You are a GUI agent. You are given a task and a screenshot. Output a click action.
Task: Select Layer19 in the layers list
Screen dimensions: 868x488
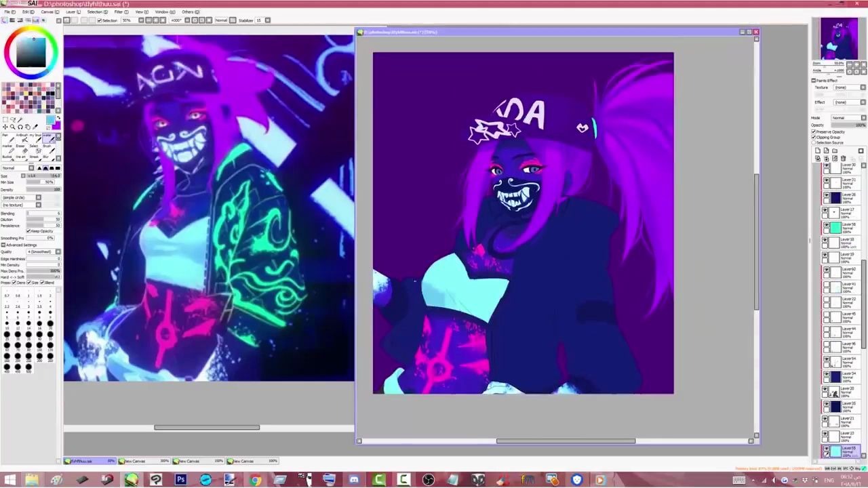tap(841, 258)
